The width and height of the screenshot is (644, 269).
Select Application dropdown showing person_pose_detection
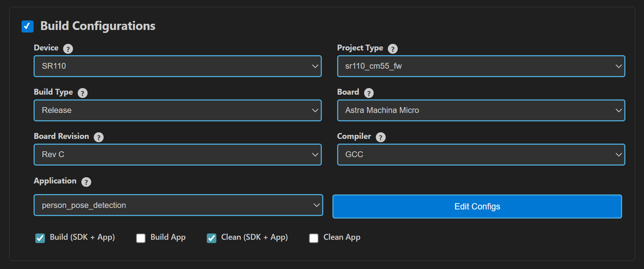pyautogui.click(x=178, y=205)
